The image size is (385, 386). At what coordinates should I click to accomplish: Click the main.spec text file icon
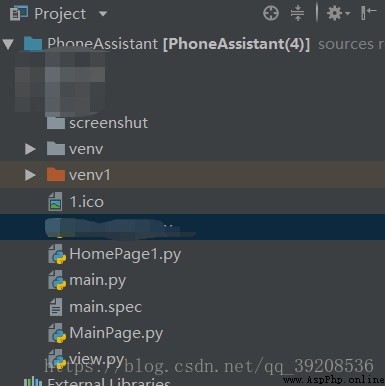coord(56,307)
